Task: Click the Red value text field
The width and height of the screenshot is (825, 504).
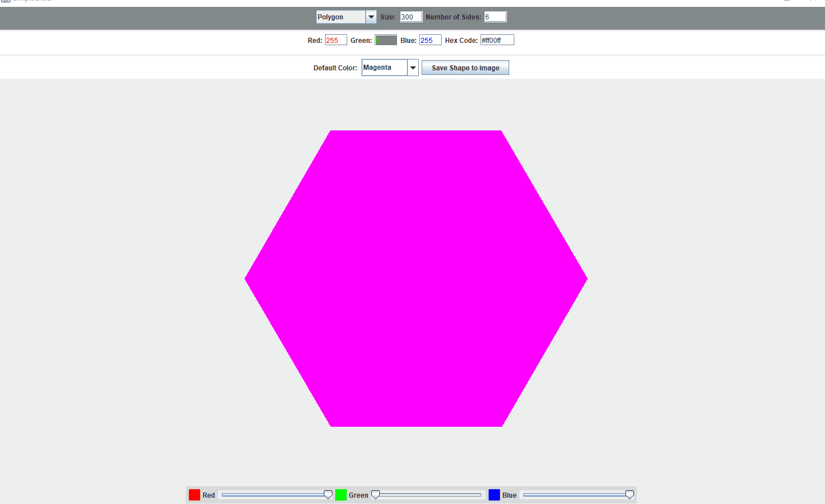Action: (x=336, y=39)
